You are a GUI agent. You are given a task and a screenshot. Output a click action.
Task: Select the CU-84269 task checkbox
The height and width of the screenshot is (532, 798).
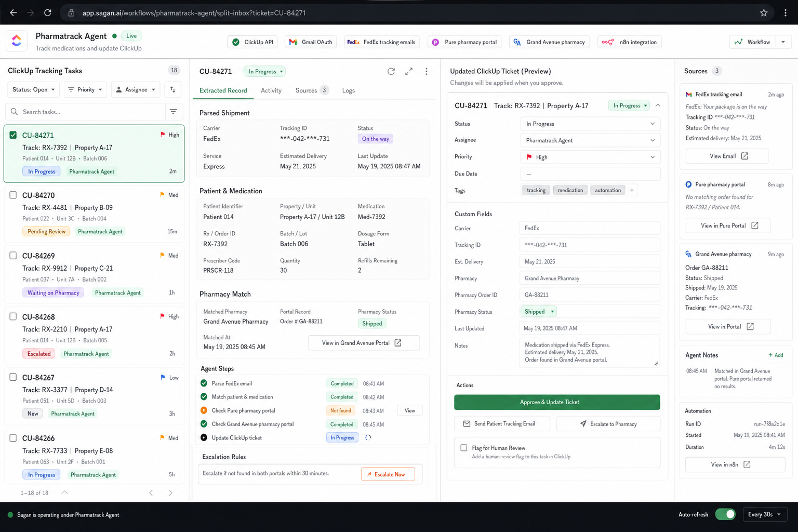point(13,255)
